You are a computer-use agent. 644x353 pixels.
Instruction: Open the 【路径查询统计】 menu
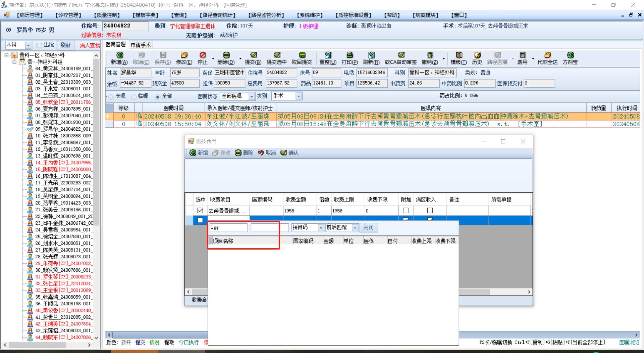tap(217, 15)
